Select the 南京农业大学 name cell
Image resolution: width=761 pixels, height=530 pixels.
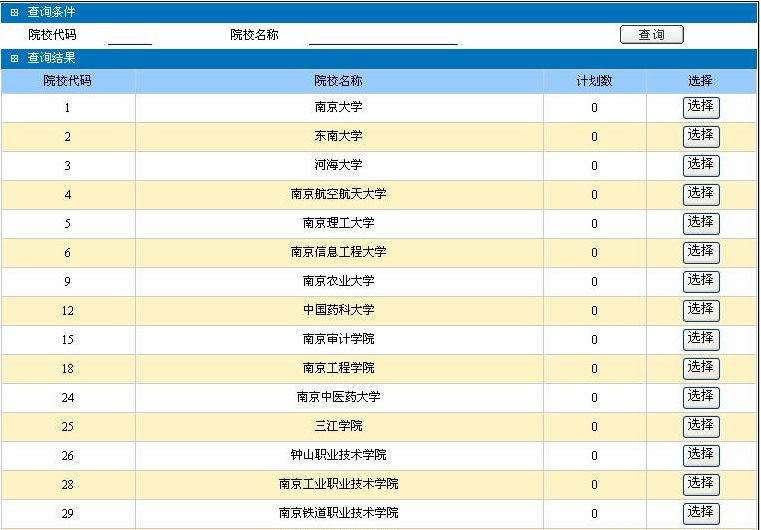click(339, 282)
